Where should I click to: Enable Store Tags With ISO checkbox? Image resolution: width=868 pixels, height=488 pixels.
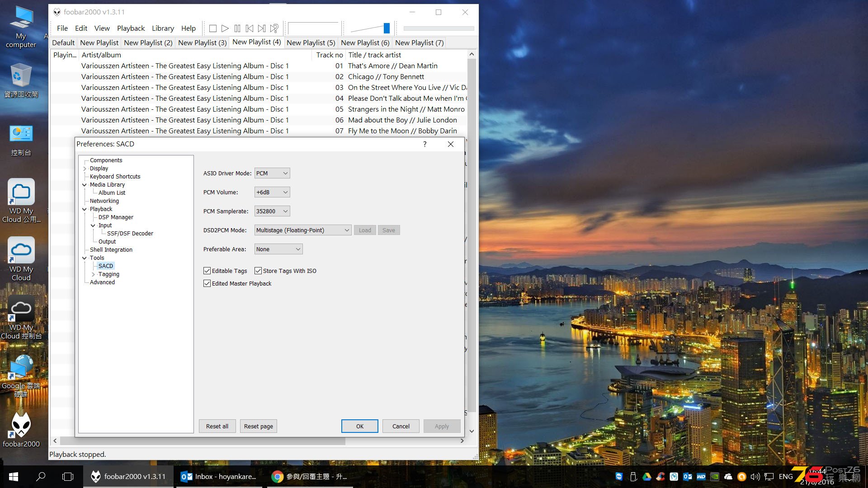point(258,271)
